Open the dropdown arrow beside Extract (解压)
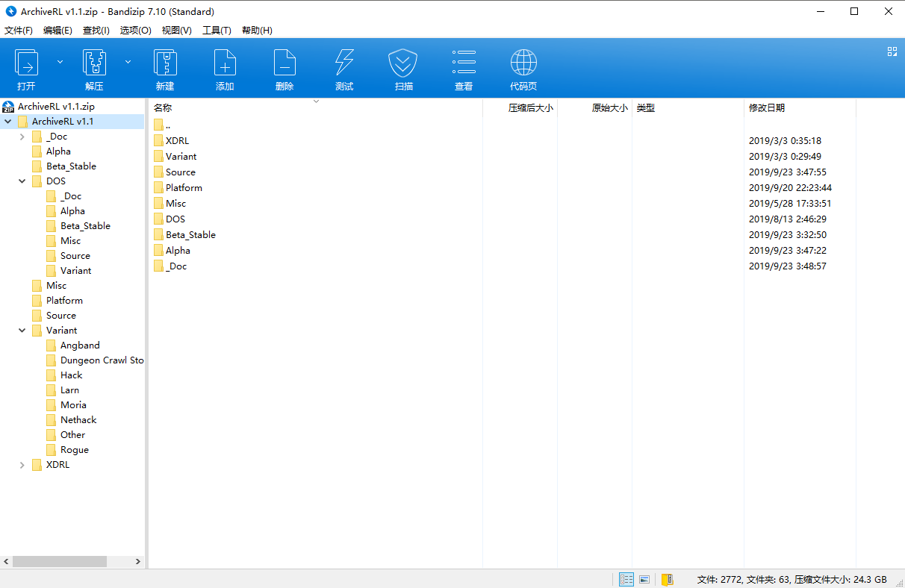This screenshot has height=588, width=905. point(128,62)
